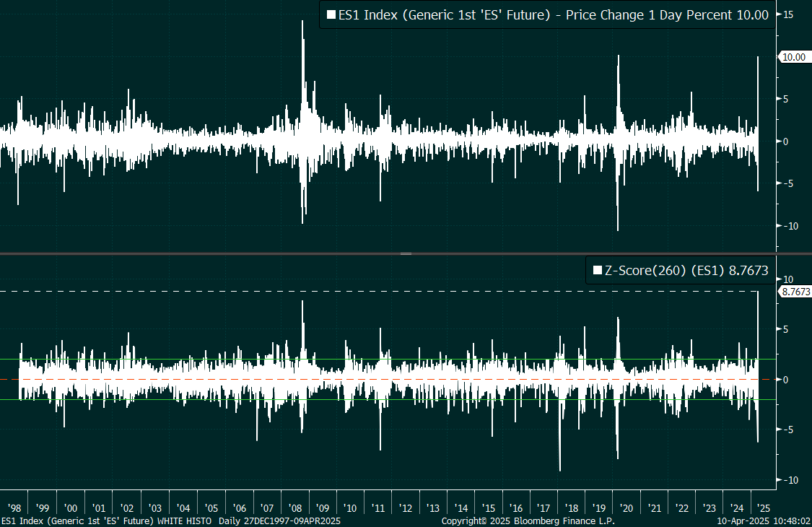Image resolution: width=812 pixels, height=527 pixels.
Task: Click the '12 year label on x-axis
Action: click(x=406, y=508)
